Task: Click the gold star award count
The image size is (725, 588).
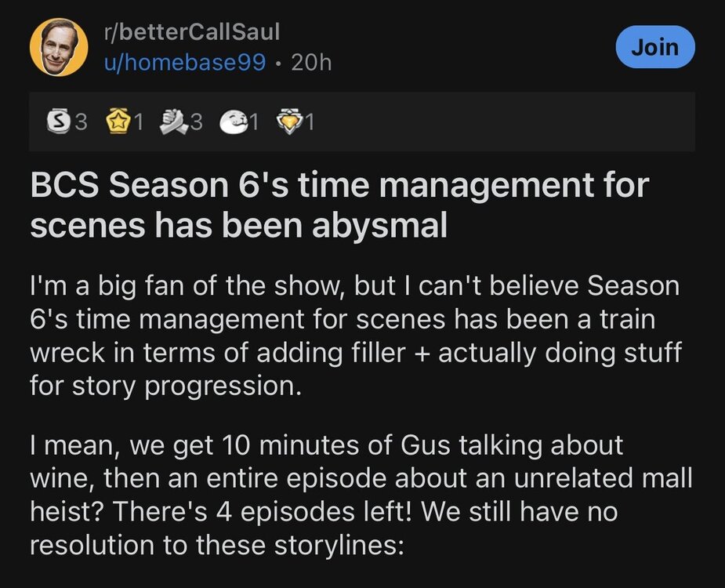Action: [138, 122]
